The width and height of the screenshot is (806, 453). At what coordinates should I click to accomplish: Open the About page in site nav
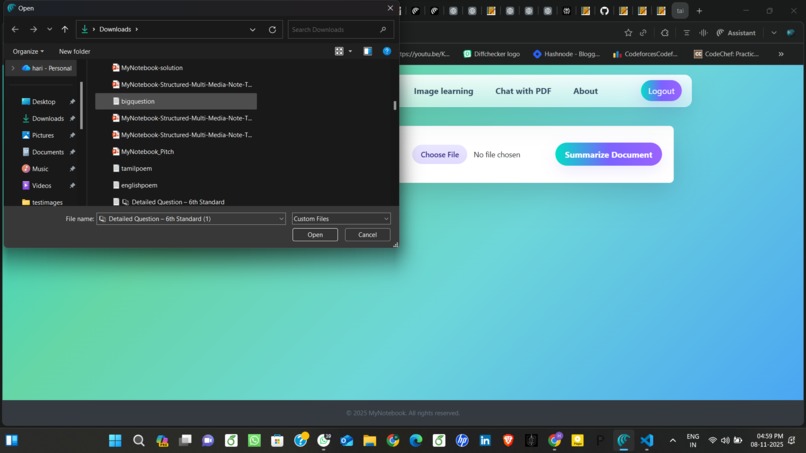tap(585, 91)
